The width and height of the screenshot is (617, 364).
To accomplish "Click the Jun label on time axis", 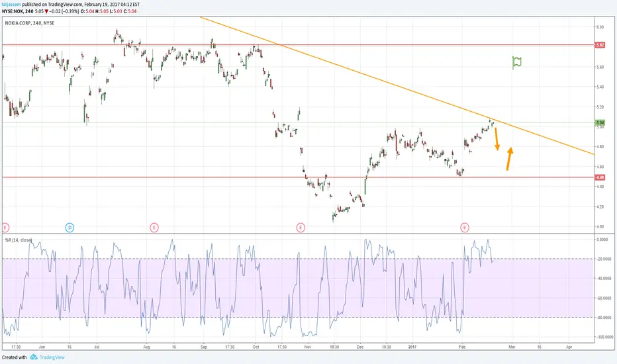I will coord(42,347).
